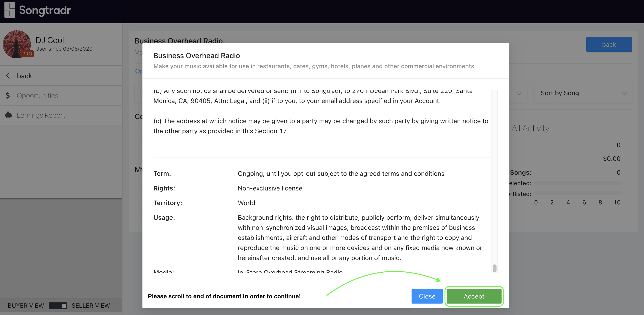Click the PRO badge on avatar
This screenshot has width=644, height=315.
pos(27,54)
